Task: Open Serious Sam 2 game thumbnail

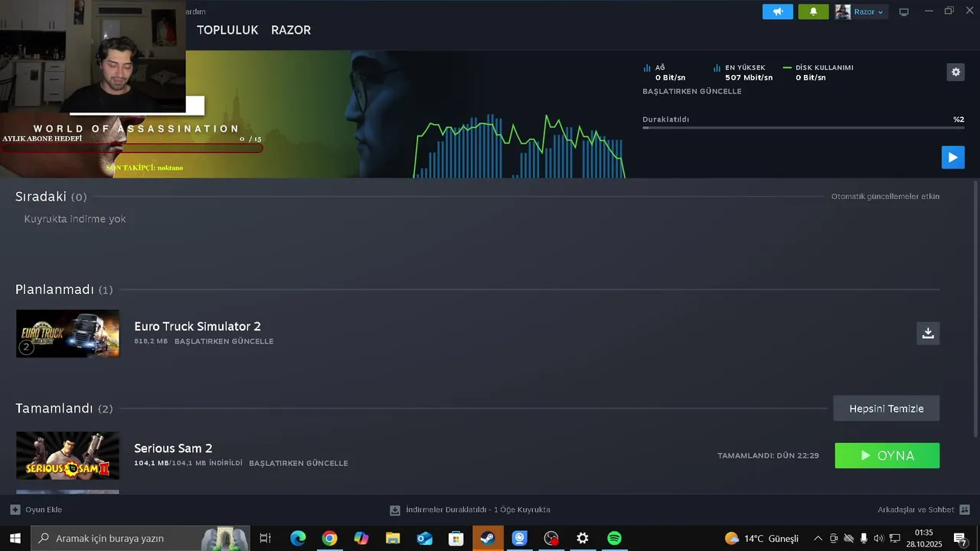Action: pyautogui.click(x=67, y=455)
